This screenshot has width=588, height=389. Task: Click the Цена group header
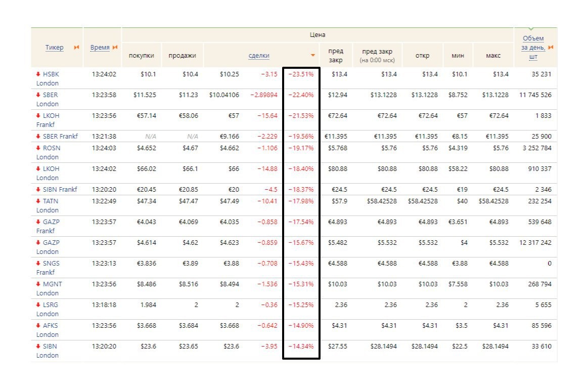(x=317, y=34)
